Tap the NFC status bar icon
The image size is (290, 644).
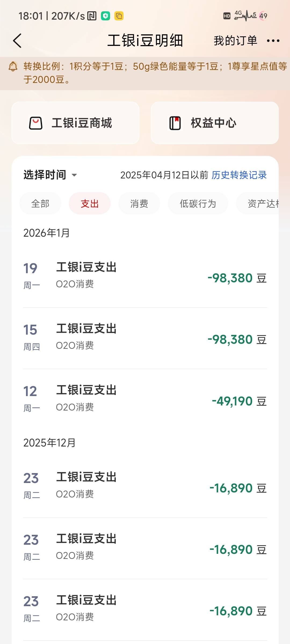point(92,16)
